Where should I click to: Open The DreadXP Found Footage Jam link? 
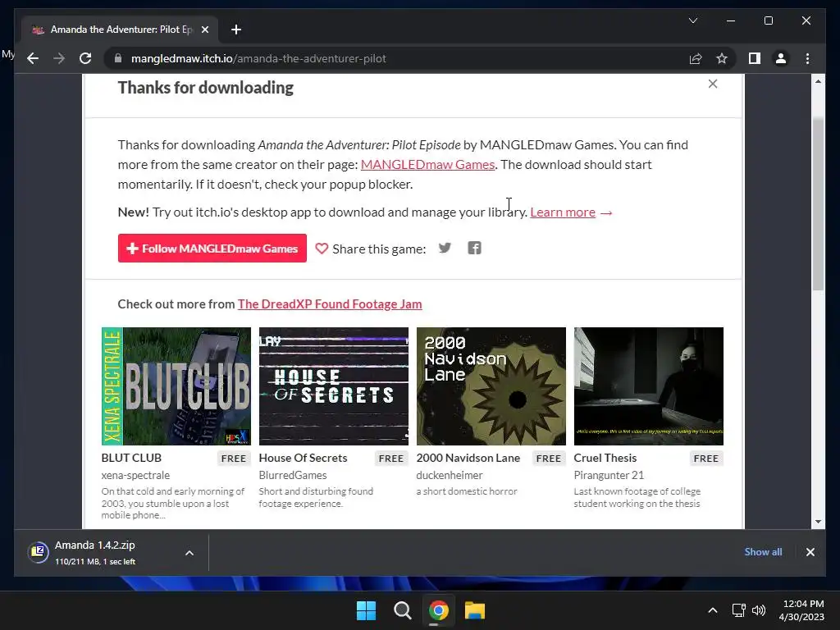(x=330, y=304)
